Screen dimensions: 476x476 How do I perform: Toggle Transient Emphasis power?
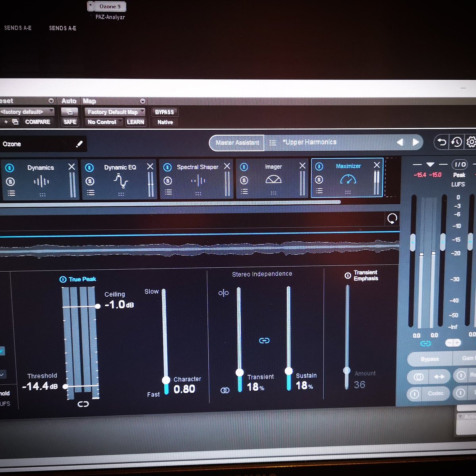click(348, 275)
